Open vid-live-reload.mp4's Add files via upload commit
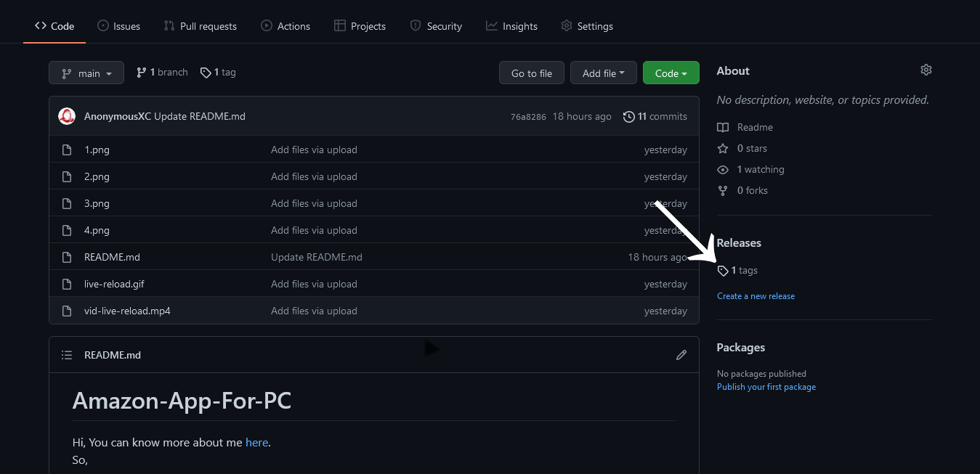 click(314, 311)
